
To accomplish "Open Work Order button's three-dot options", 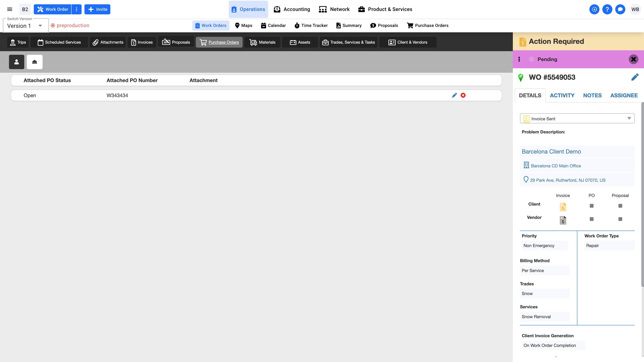I will [x=77, y=9].
